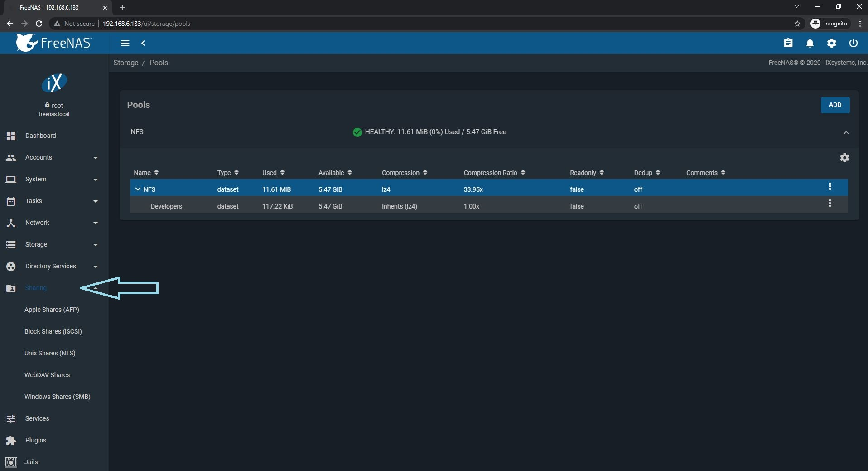
Task: Click the Incognito profile button
Action: [829, 24]
